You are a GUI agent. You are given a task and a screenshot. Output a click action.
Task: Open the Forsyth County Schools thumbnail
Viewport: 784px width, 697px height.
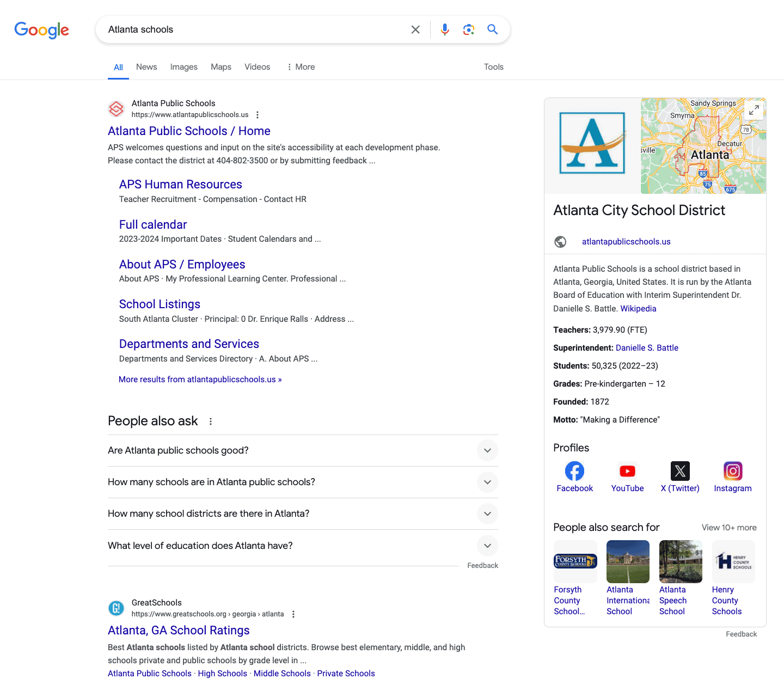click(x=575, y=561)
